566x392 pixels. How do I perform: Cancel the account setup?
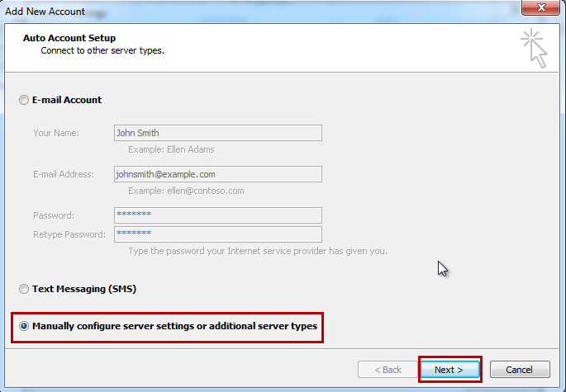coord(520,370)
